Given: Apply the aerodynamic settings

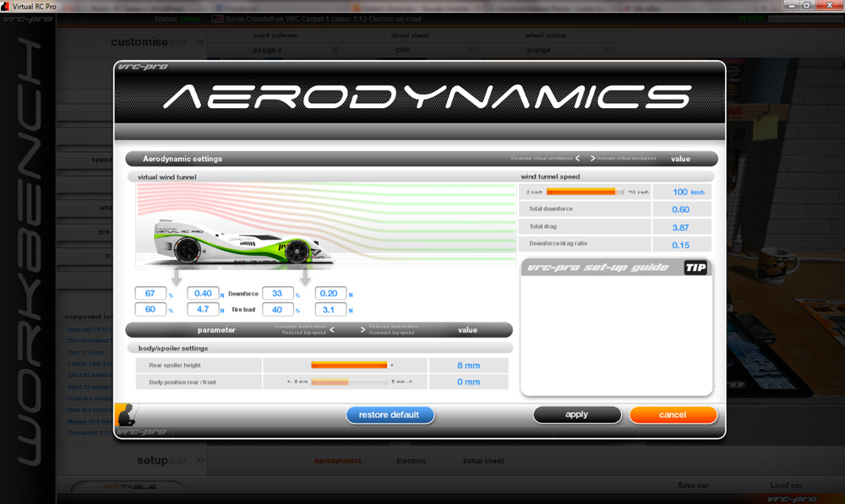Looking at the screenshot, I should pyautogui.click(x=576, y=415).
